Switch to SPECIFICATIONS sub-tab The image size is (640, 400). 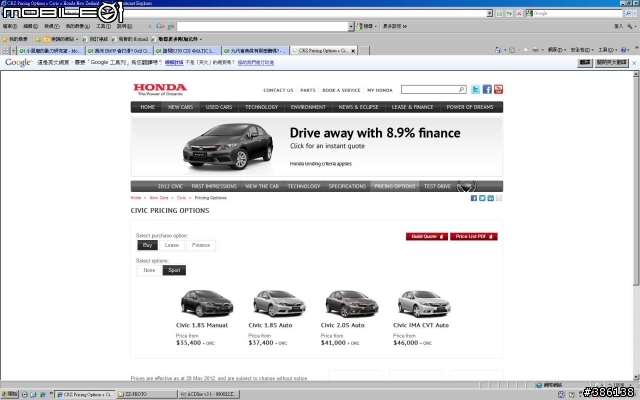tap(347, 186)
